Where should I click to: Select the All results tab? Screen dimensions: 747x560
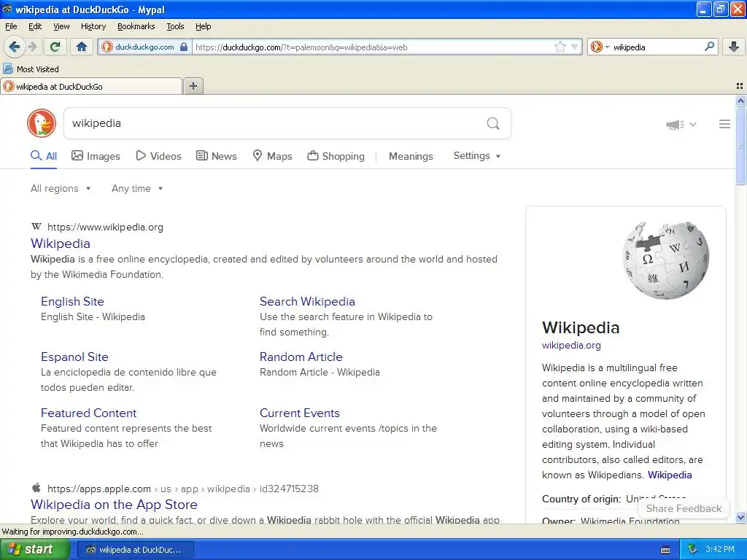coord(44,156)
